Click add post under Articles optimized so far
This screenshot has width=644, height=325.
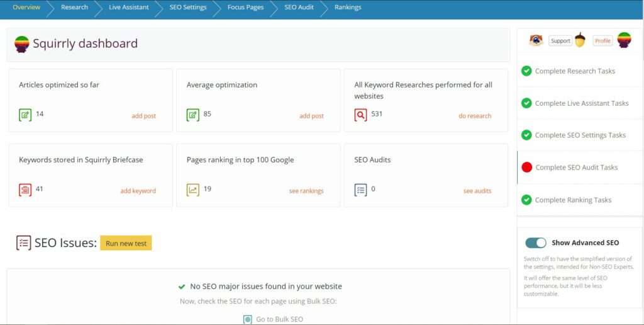144,116
